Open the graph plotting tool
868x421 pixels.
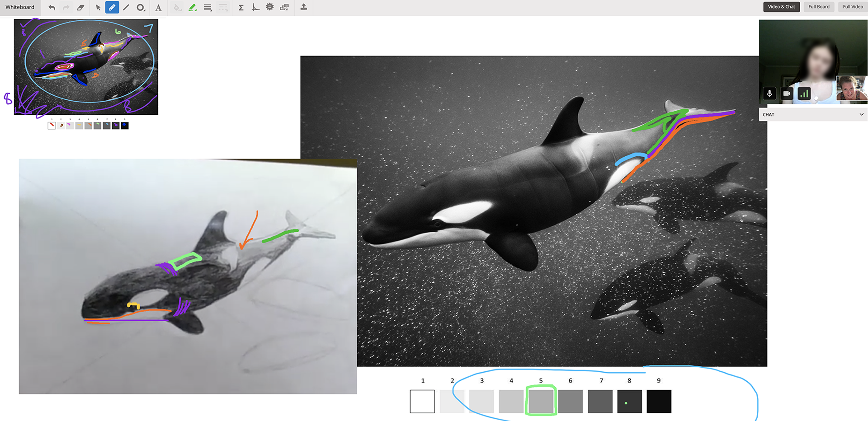pos(255,7)
